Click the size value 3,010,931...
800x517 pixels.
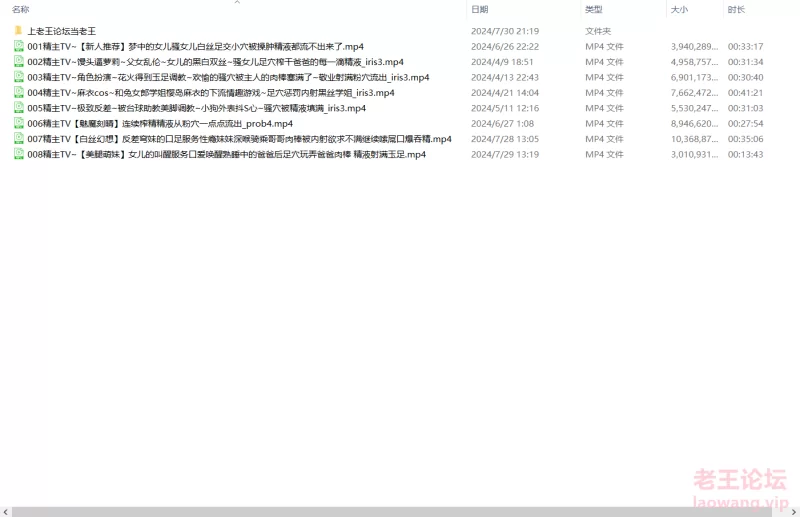coord(694,154)
